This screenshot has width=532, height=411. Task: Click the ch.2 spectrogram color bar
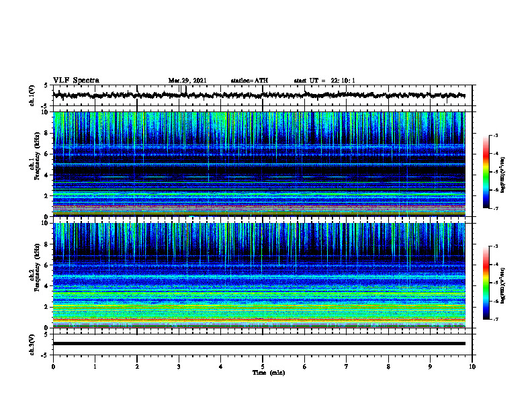pyautogui.click(x=486, y=283)
